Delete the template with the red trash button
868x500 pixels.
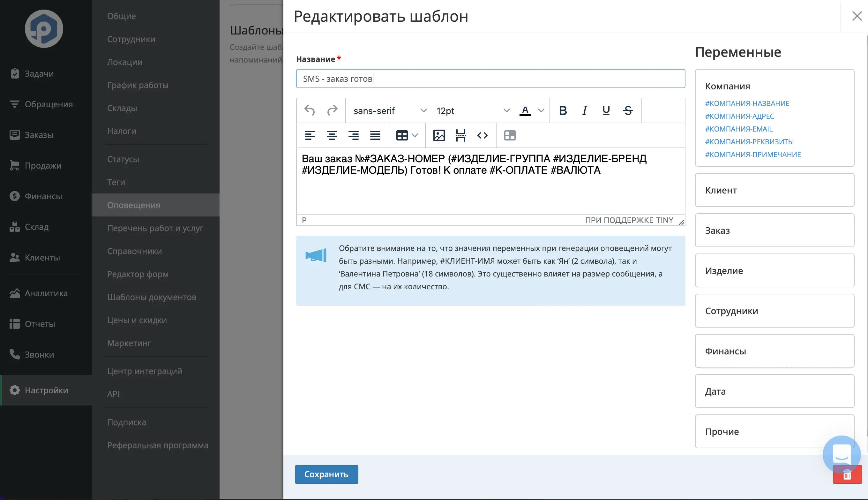point(847,474)
